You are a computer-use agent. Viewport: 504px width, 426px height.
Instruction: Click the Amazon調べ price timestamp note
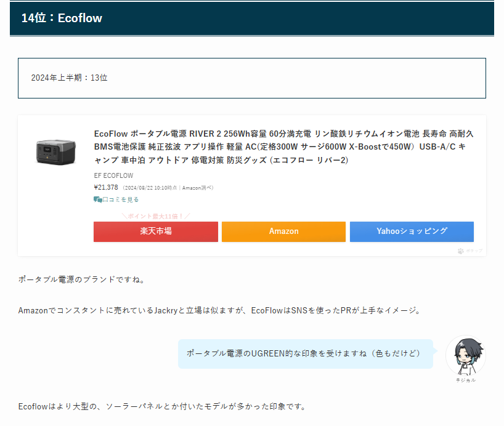tap(168, 188)
